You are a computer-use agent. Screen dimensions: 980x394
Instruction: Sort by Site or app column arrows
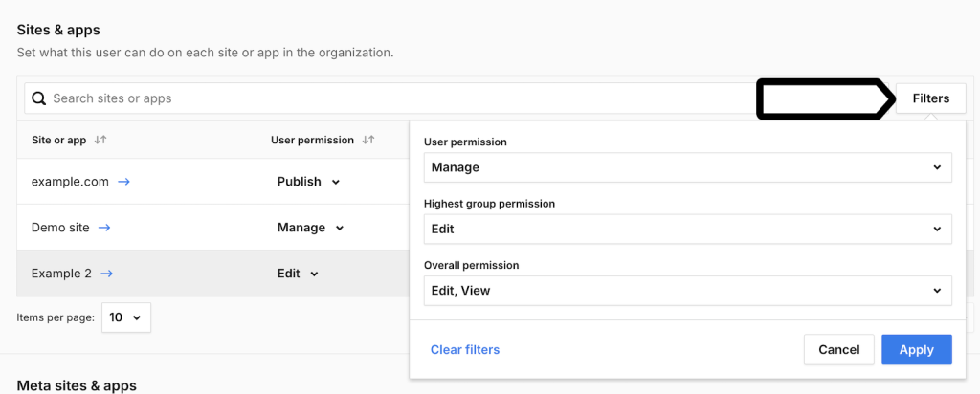pyautogui.click(x=100, y=140)
